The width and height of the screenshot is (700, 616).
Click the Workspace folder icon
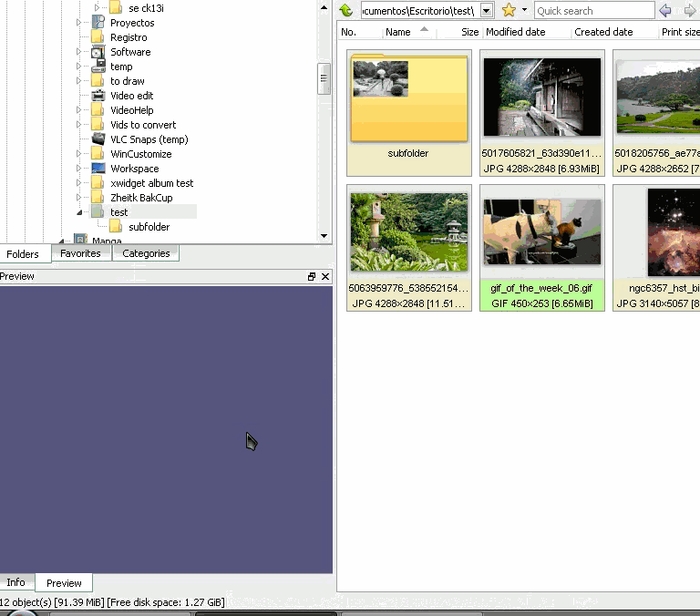coord(98,169)
